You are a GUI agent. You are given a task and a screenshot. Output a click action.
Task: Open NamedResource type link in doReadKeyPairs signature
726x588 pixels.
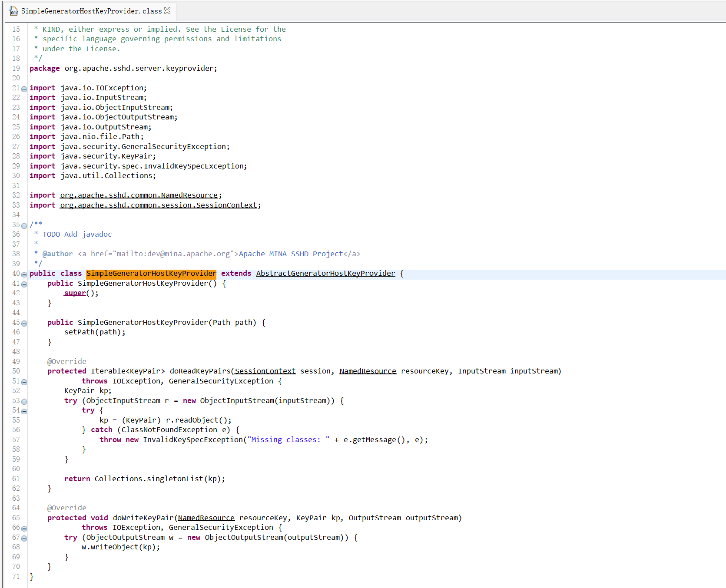tap(368, 371)
